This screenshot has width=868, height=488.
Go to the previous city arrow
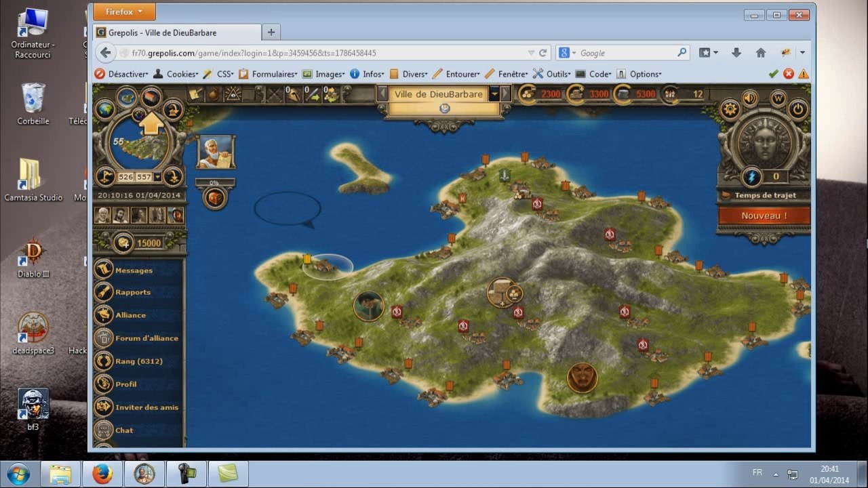(x=382, y=94)
